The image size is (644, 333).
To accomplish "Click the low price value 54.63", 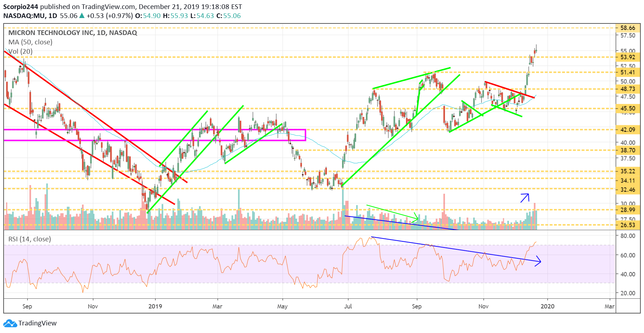I will click(205, 16).
